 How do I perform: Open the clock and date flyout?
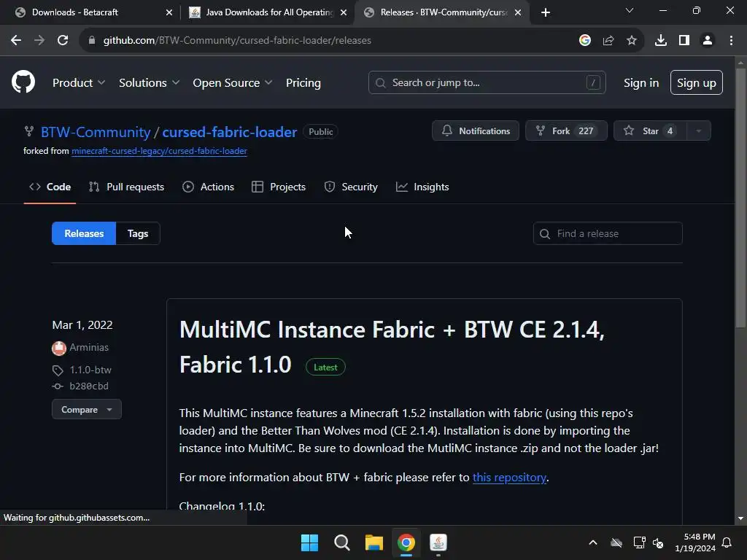[x=695, y=542]
